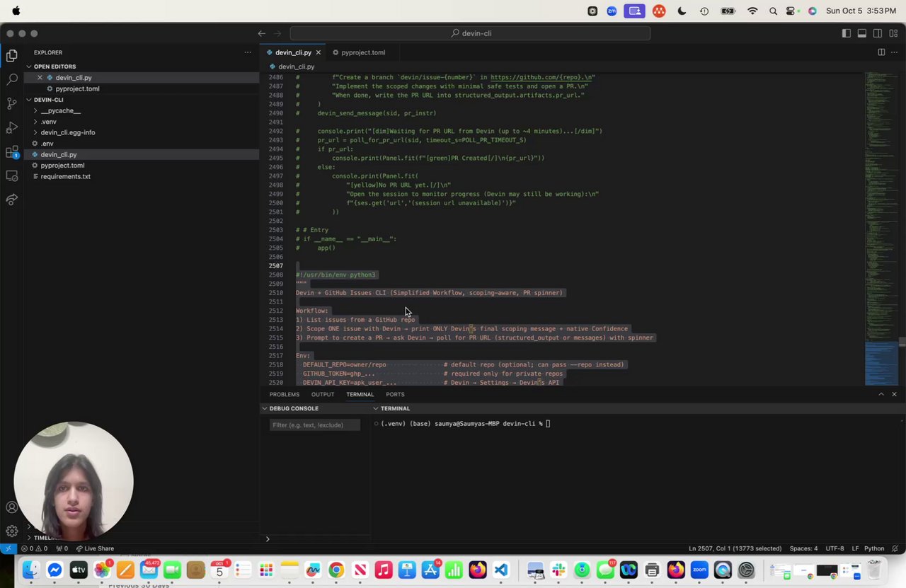Open Spotlight search in the menu bar
This screenshot has height=588, width=906.
coord(773,11)
